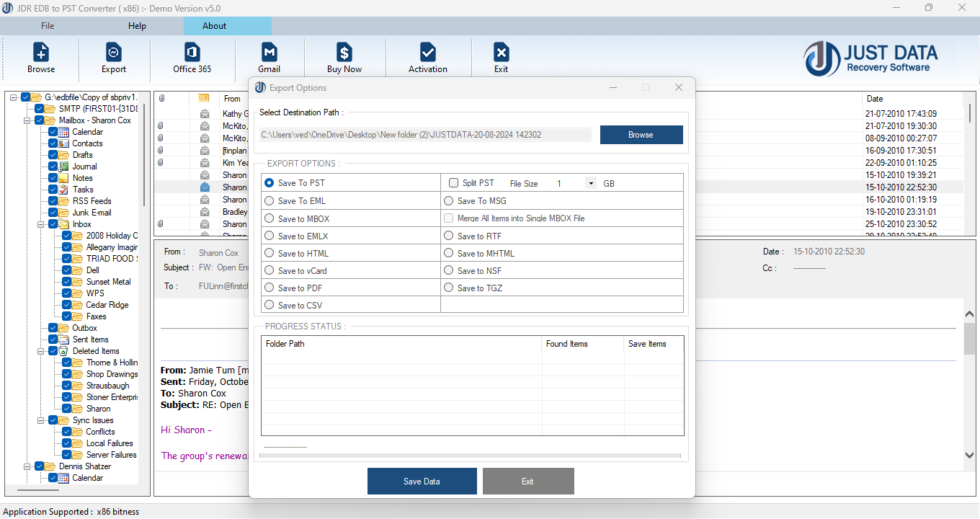This screenshot has width=980, height=519.
Task: Enable the Split PST checkbox
Action: pyautogui.click(x=454, y=183)
